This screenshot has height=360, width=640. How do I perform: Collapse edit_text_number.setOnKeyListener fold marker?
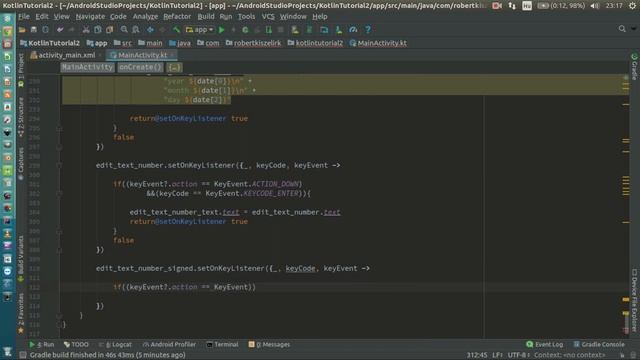coord(59,165)
